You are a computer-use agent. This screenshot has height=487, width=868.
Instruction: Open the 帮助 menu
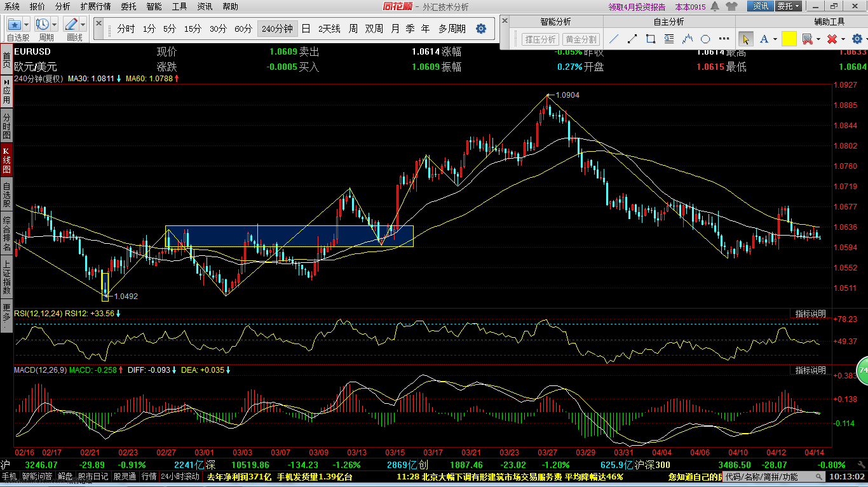[230, 6]
